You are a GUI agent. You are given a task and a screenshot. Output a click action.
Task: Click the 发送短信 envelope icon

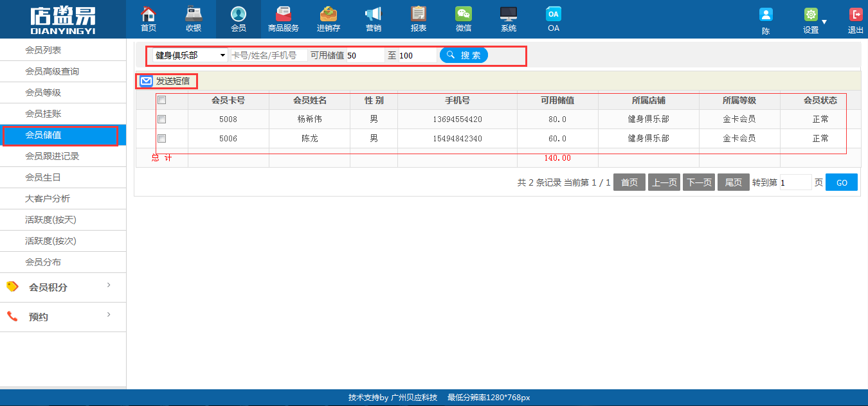147,81
